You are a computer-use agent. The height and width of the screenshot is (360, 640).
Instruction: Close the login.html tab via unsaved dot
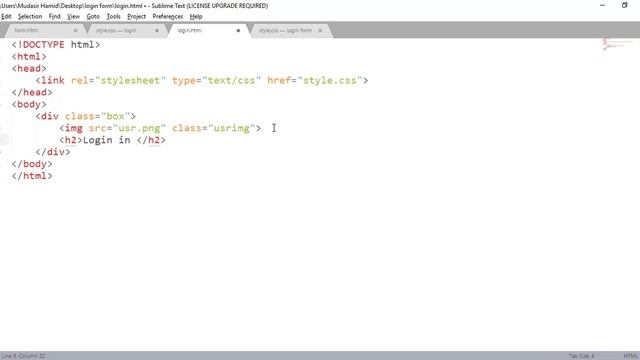click(x=238, y=30)
